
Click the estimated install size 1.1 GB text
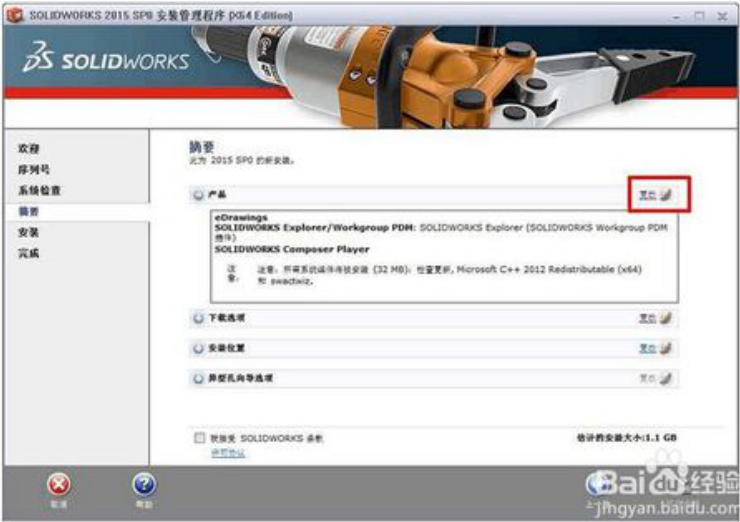point(627,438)
